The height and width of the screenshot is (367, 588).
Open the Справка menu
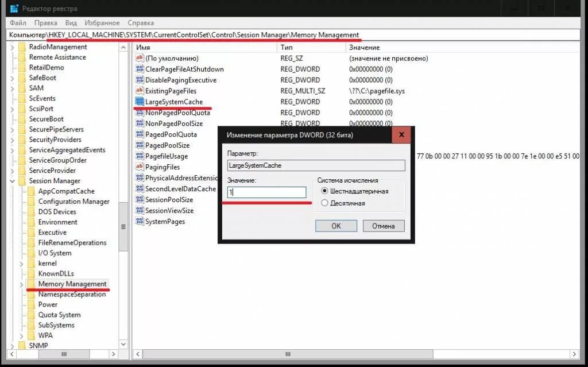tap(141, 23)
